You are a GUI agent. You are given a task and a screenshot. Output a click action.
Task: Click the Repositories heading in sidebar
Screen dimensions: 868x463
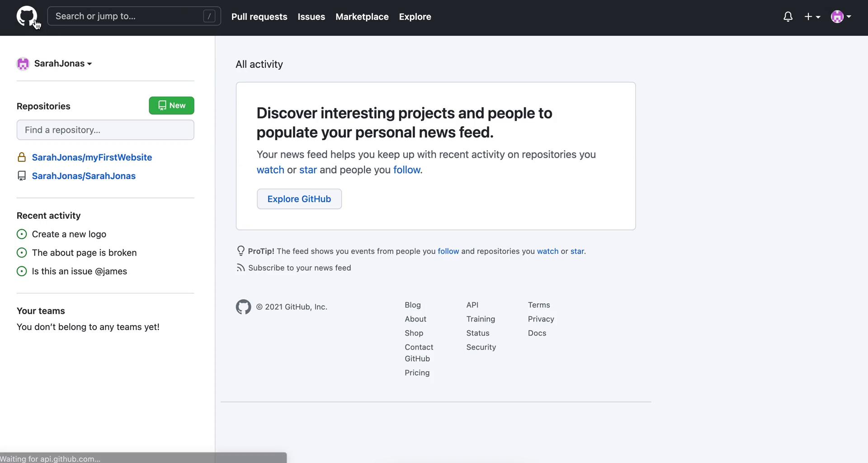point(43,106)
